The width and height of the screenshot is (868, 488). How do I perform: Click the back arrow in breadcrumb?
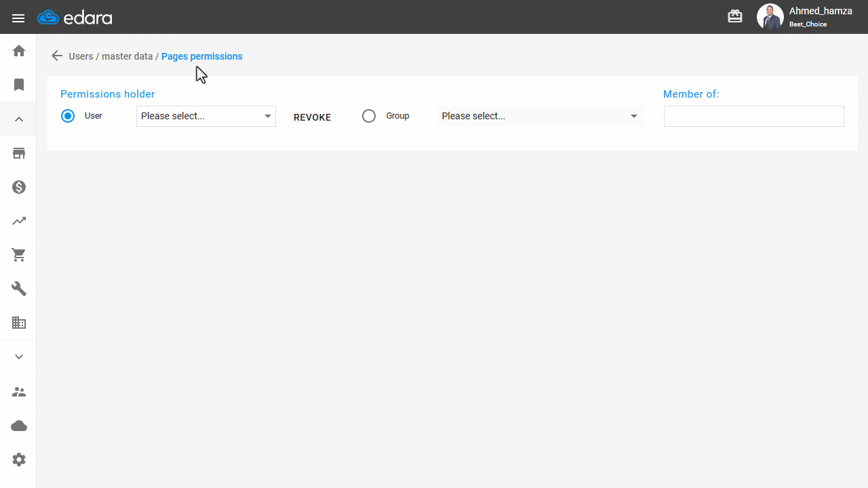click(x=57, y=56)
